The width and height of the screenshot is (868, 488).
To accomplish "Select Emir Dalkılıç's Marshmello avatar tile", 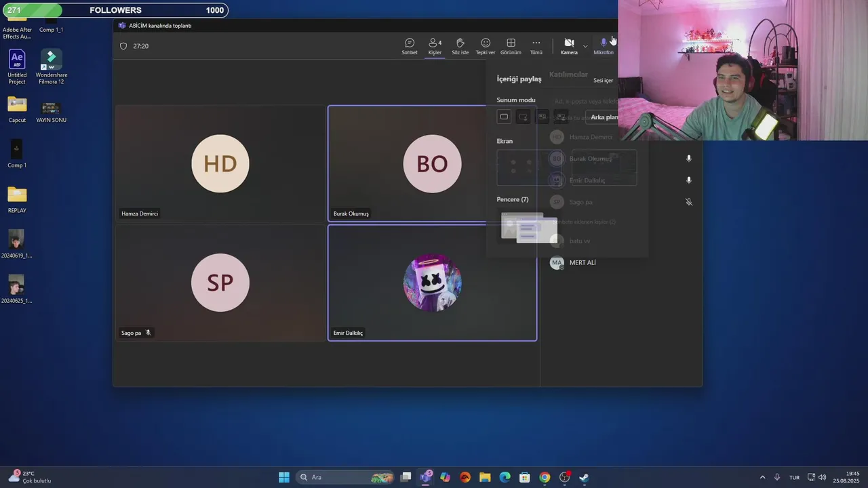I will coord(432,283).
